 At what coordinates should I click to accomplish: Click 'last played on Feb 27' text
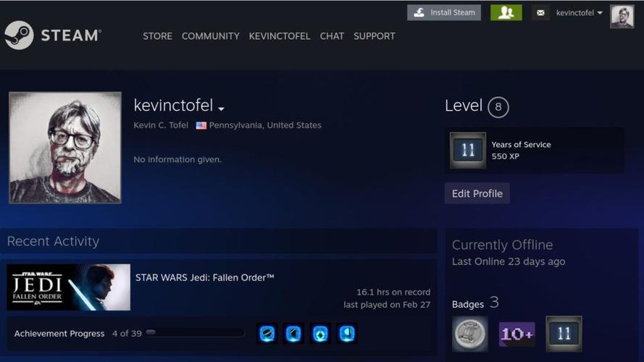click(x=387, y=305)
